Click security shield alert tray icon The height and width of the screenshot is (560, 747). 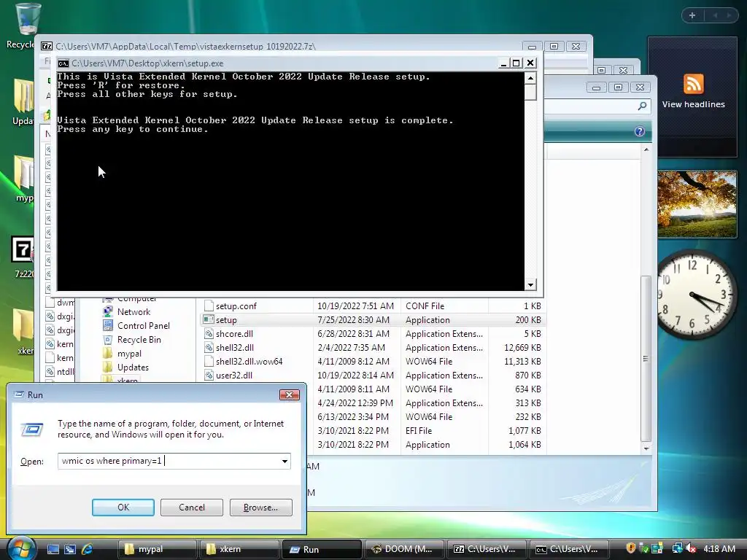pos(631,548)
